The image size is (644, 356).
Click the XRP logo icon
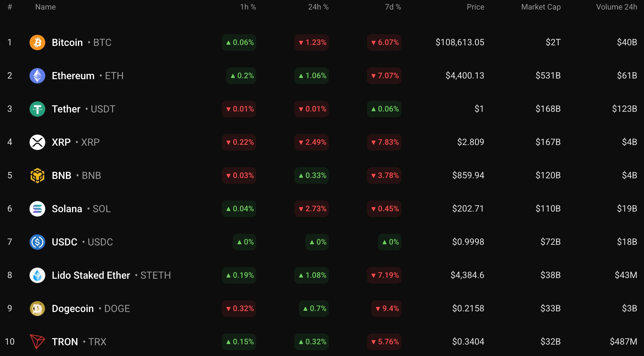(x=37, y=142)
